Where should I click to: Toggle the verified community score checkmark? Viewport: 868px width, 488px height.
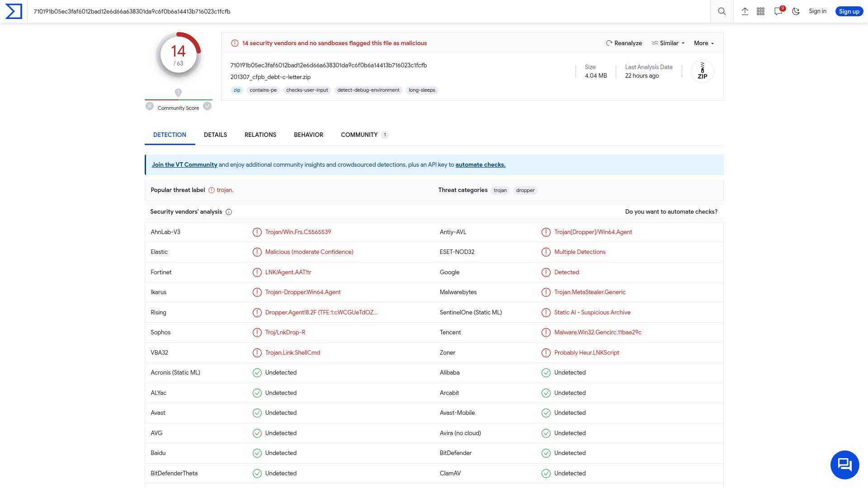pyautogui.click(x=208, y=106)
